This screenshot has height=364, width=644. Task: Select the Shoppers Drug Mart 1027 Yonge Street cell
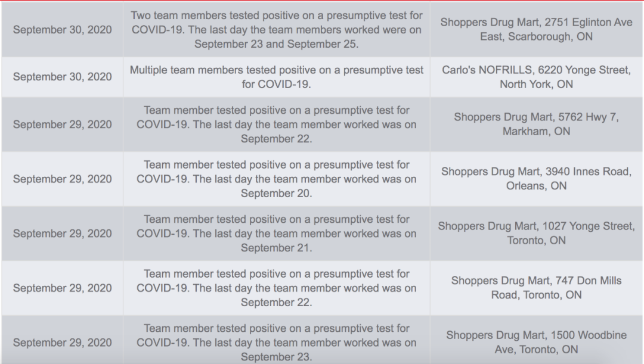(x=537, y=234)
